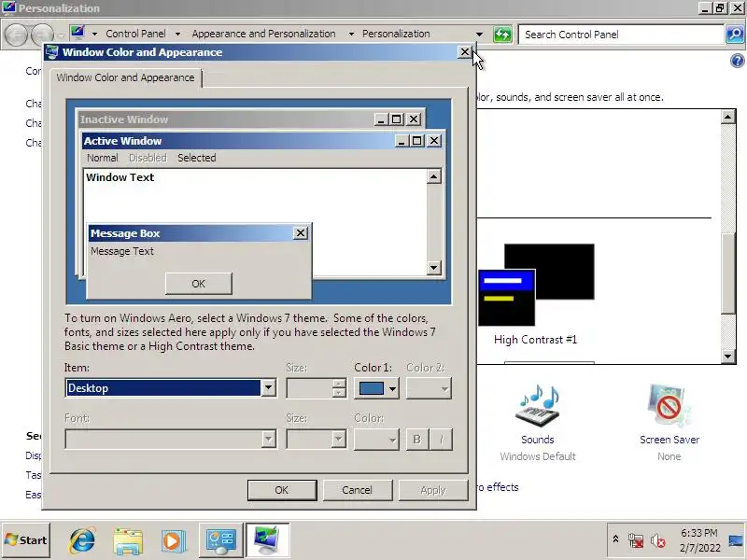Image resolution: width=747 pixels, height=560 pixels.
Task: Open the font Size dropdown
Action: (x=316, y=439)
